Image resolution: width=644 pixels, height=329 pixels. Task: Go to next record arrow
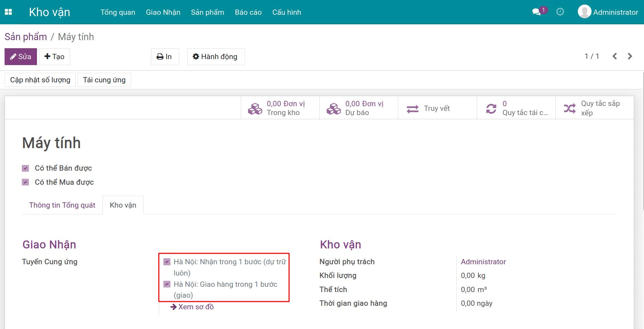pos(630,56)
